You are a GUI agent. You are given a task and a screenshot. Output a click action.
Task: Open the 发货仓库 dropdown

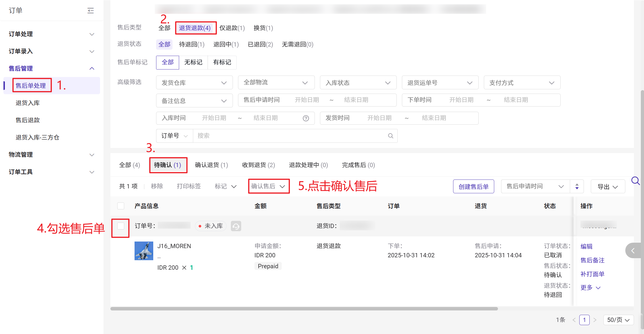(194, 83)
